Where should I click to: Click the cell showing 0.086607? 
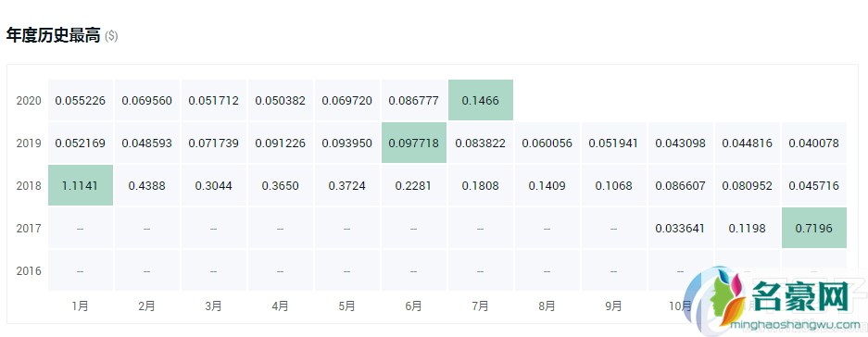point(680,185)
